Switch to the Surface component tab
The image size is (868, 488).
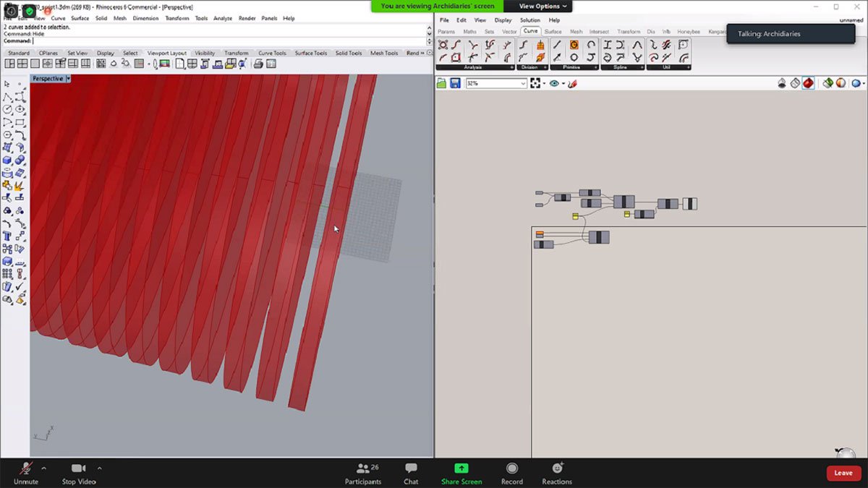pos(553,31)
